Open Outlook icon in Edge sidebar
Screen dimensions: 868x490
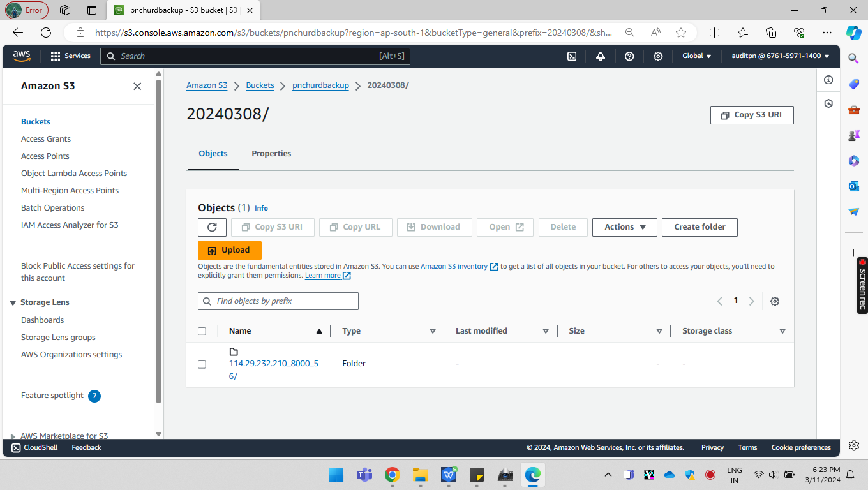click(853, 186)
